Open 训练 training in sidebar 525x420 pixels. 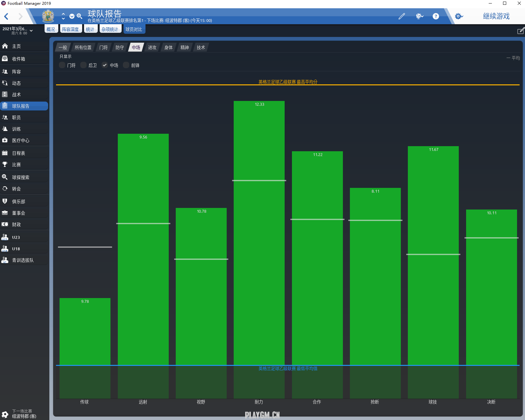pos(24,129)
